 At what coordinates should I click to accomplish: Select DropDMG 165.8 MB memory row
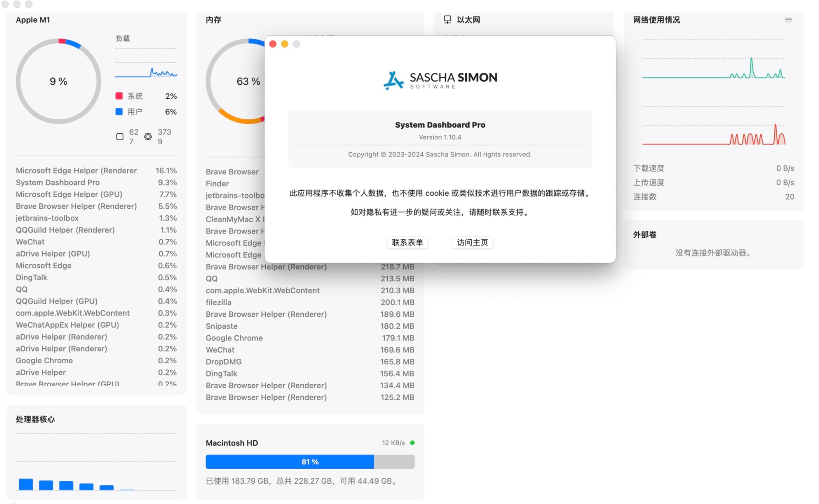(x=310, y=362)
